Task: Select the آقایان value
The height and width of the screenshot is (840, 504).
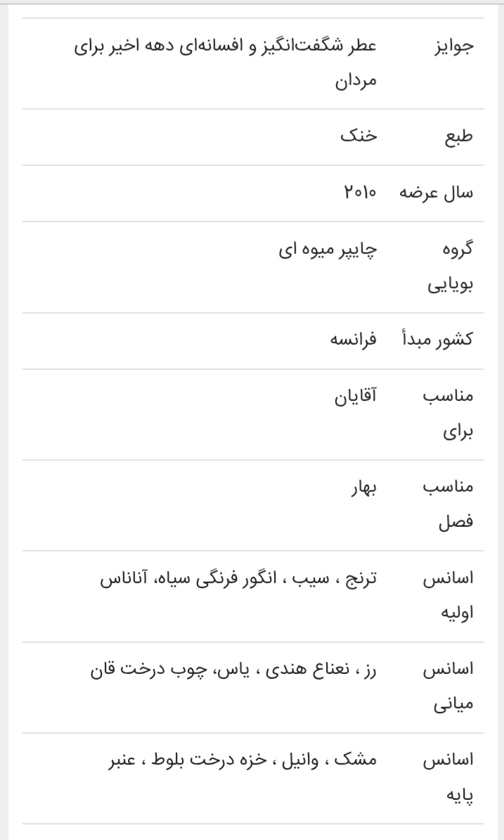Action: pos(355,397)
